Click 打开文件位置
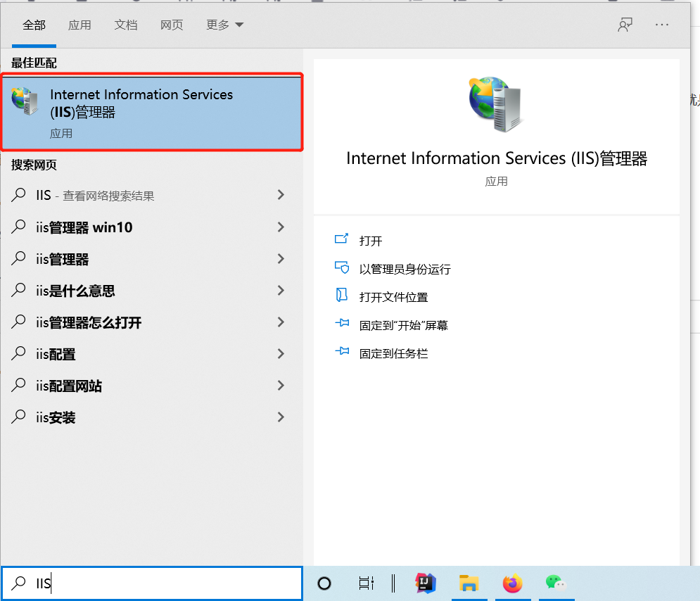700x601 pixels. coord(393,298)
